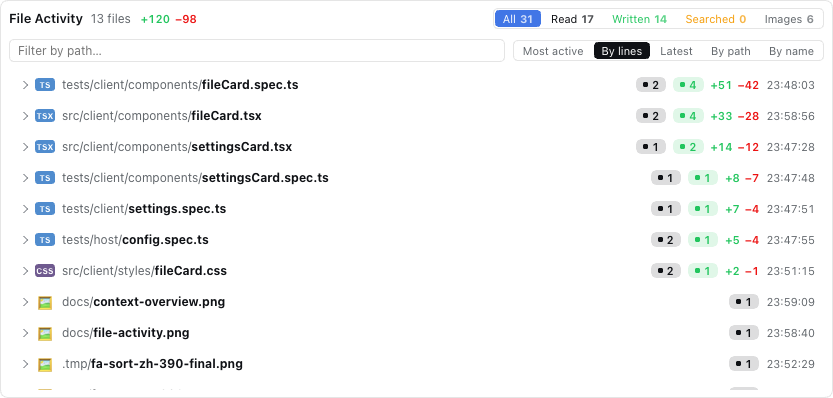This screenshot has height=398, width=833.
Task: Click TS icon for settingsCard.spec.ts
Action: [x=45, y=178]
